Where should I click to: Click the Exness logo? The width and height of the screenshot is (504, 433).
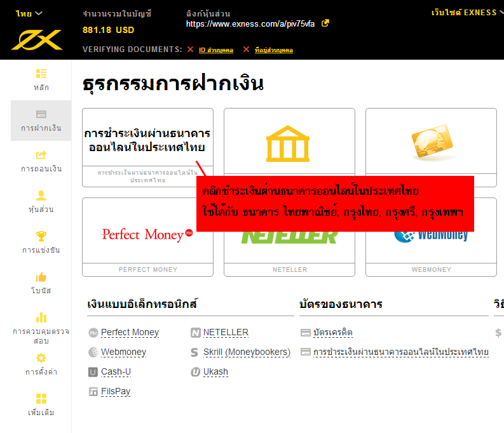37,40
